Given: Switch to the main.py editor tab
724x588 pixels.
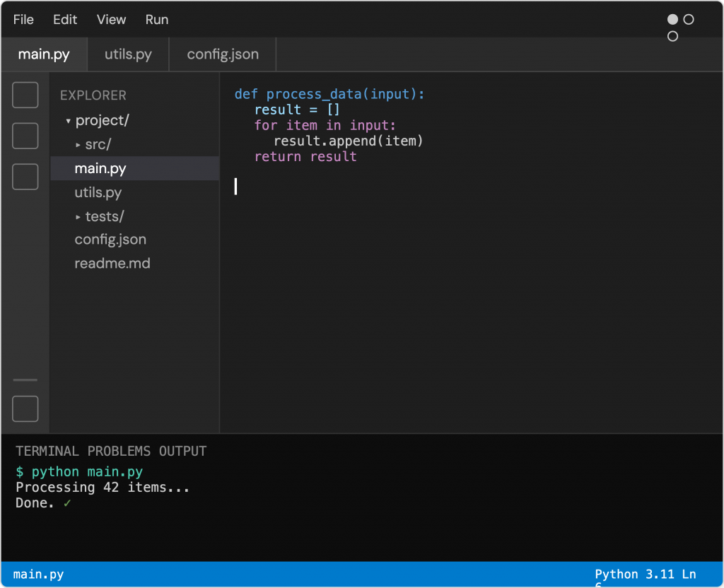Looking at the screenshot, I should click(44, 54).
